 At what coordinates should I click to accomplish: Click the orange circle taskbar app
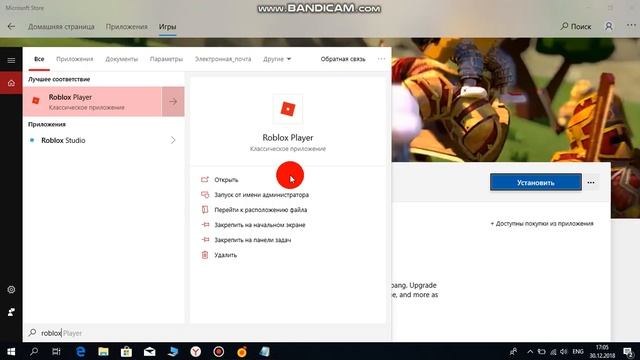[x=242, y=351]
